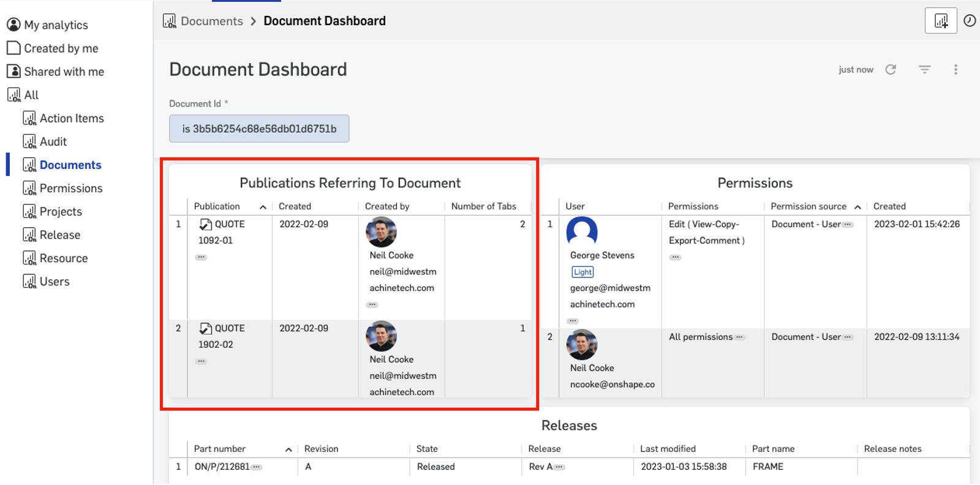The width and height of the screenshot is (980, 485).
Task: Open the three-dot dashboard options menu
Action: point(956,70)
